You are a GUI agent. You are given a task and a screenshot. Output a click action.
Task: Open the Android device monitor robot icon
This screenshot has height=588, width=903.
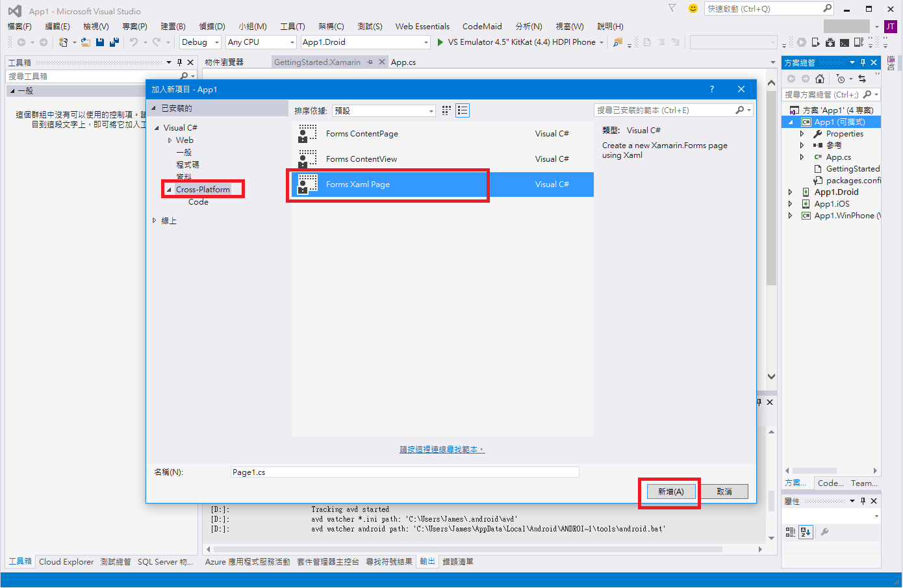[x=830, y=42]
